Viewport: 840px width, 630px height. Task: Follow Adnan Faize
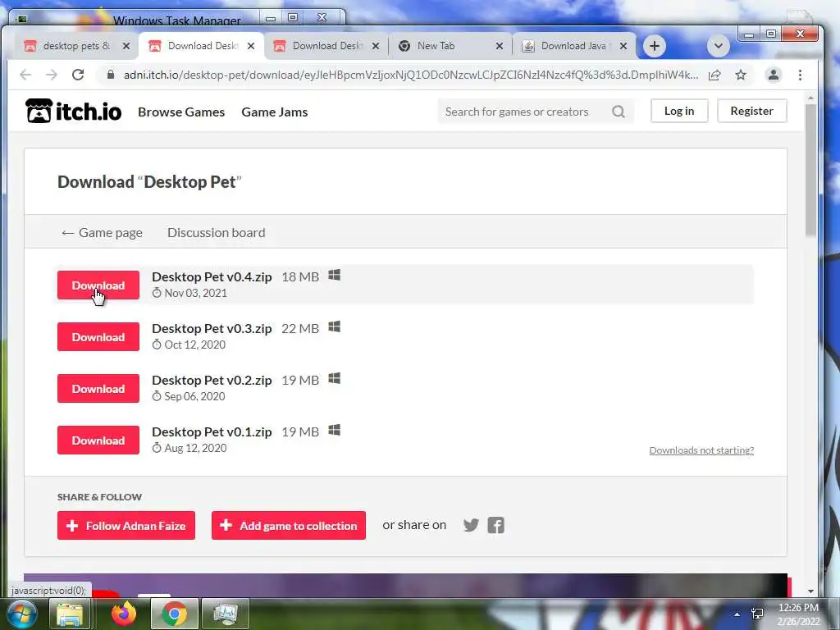126,526
